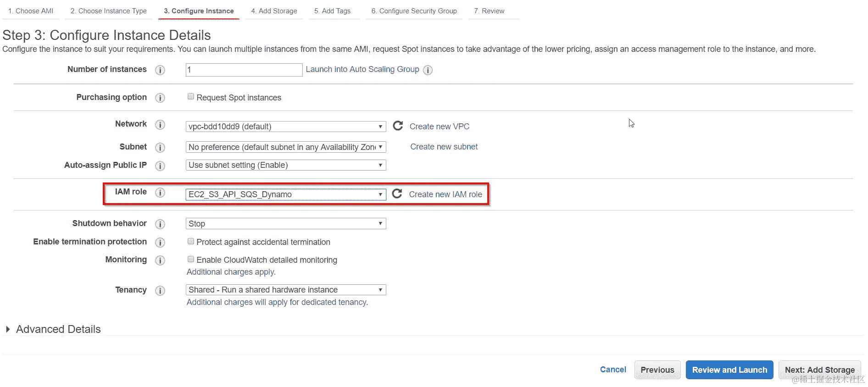Click the Review and Launch button
Image resolution: width=868 pixels, height=387 pixels.
tap(729, 370)
